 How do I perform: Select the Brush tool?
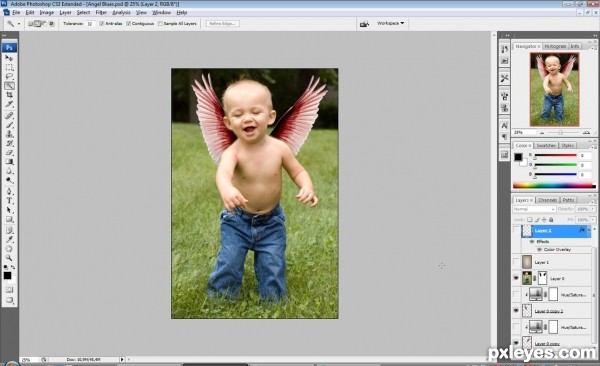click(x=9, y=125)
